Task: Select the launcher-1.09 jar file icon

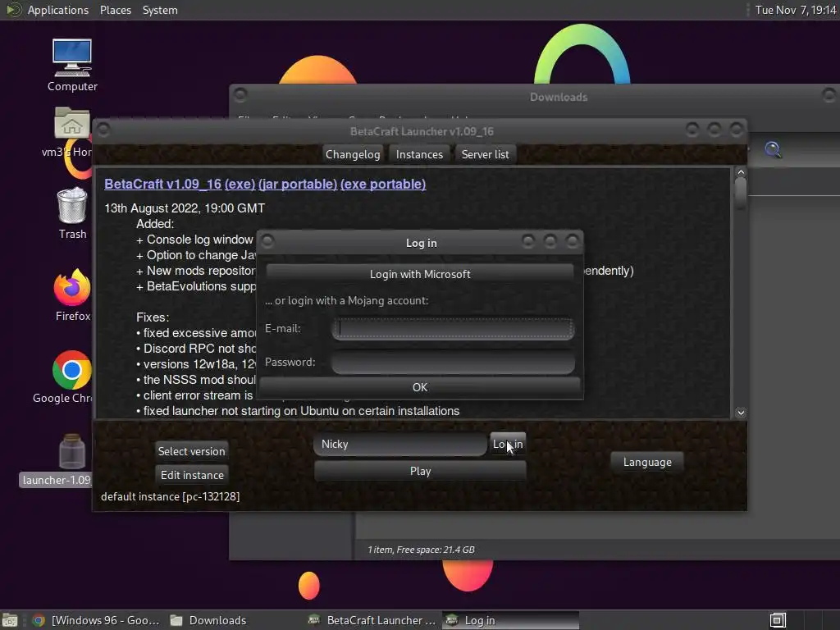Action: tap(57, 459)
